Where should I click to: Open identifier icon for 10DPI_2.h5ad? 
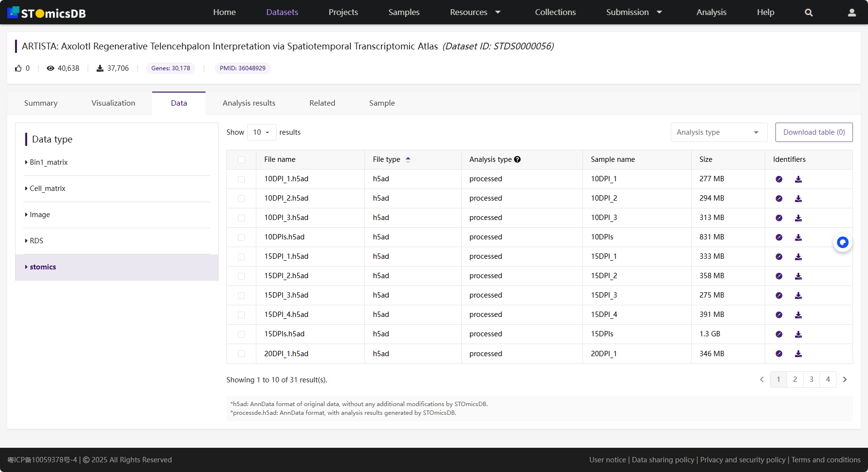click(x=779, y=199)
